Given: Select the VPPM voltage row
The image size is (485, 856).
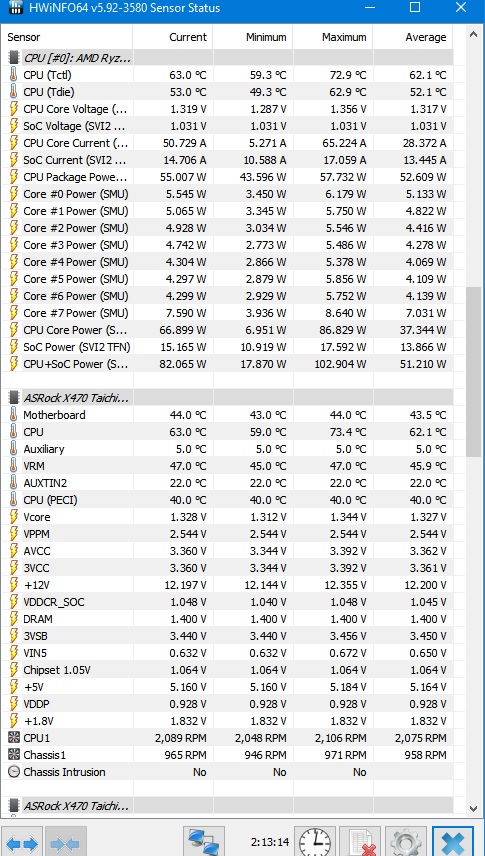Looking at the screenshot, I should [227, 534].
